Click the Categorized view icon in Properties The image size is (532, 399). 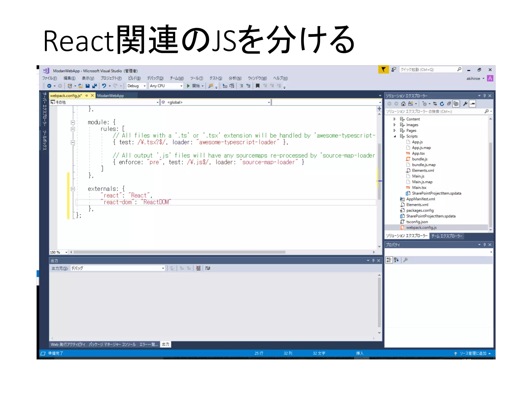click(x=389, y=260)
